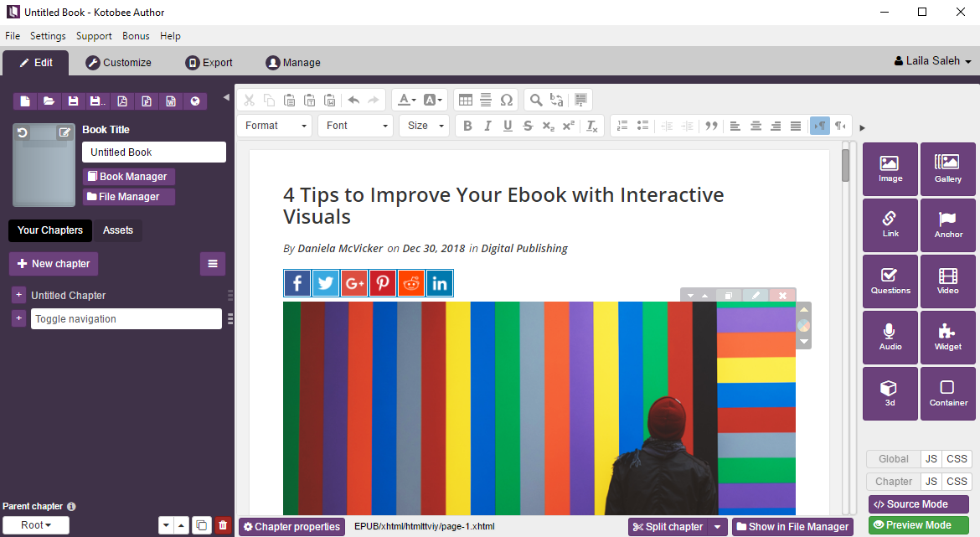Click the Open folder icon in the file toolbar
Screen dimensions: 980x537
point(49,101)
